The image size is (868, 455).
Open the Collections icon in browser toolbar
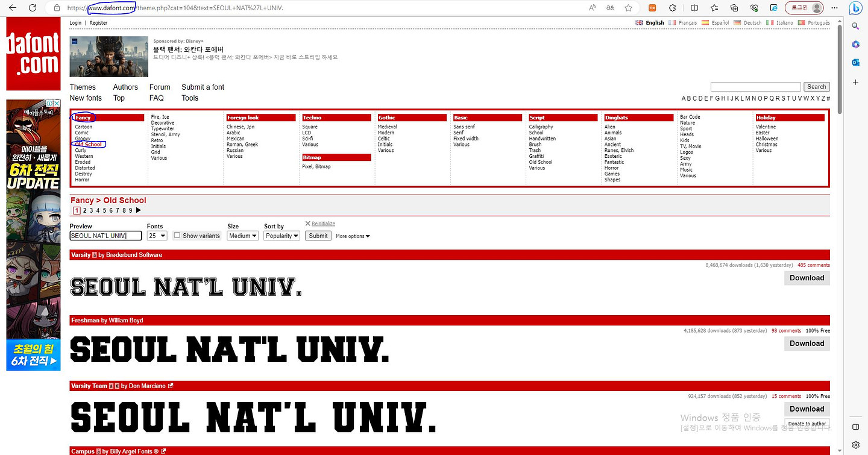[734, 8]
